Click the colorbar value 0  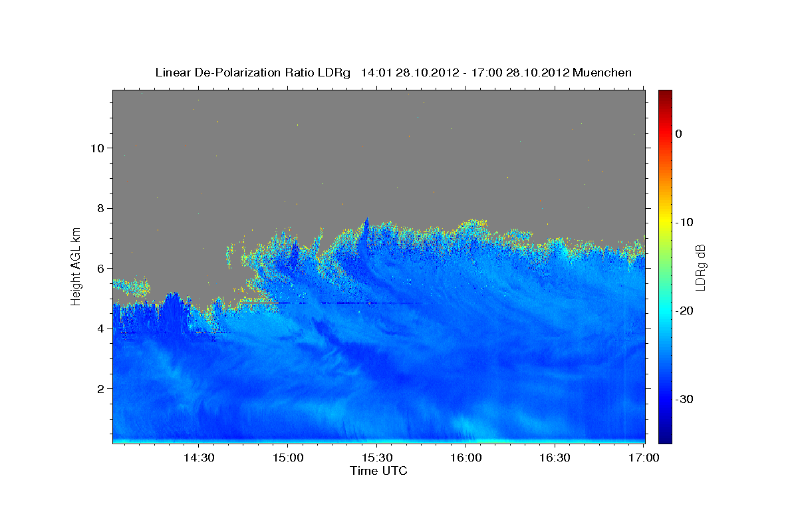pos(679,134)
